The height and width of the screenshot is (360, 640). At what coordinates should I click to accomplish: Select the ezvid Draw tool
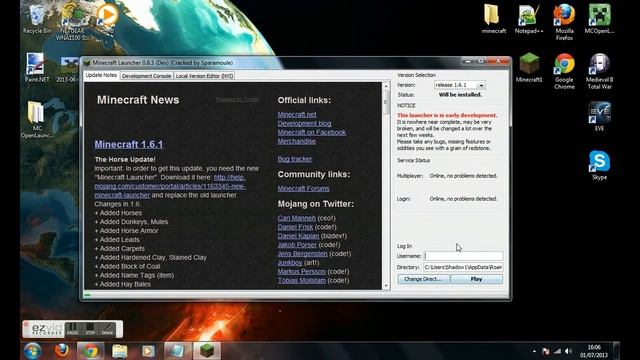(x=107, y=329)
